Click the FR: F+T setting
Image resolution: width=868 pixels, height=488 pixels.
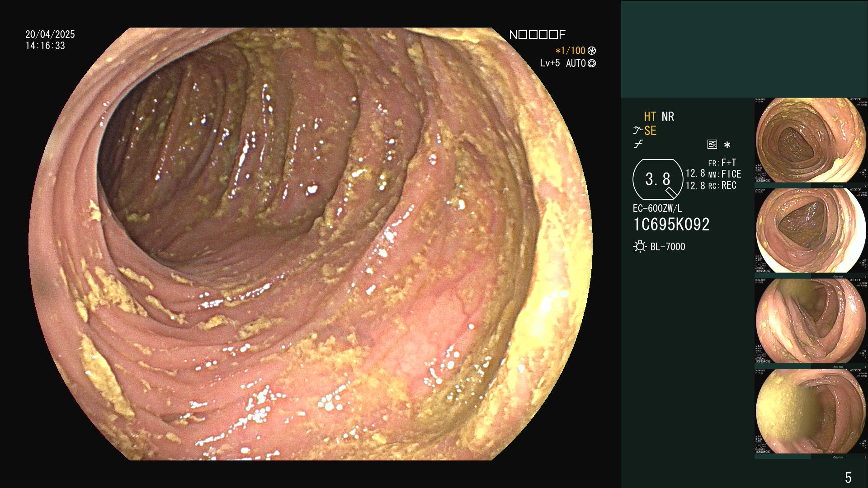tap(722, 163)
